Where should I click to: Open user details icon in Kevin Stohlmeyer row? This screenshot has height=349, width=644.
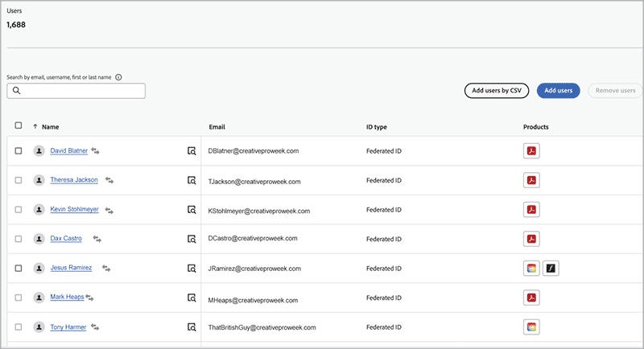192,210
